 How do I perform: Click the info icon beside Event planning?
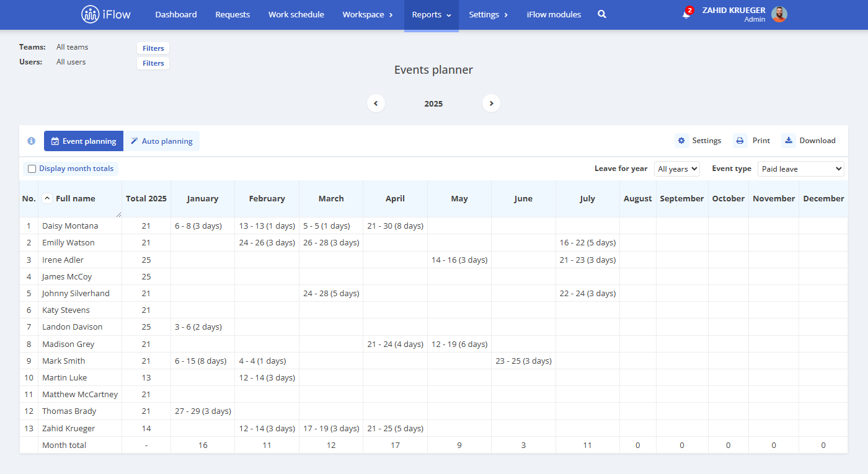pos(32,141)
